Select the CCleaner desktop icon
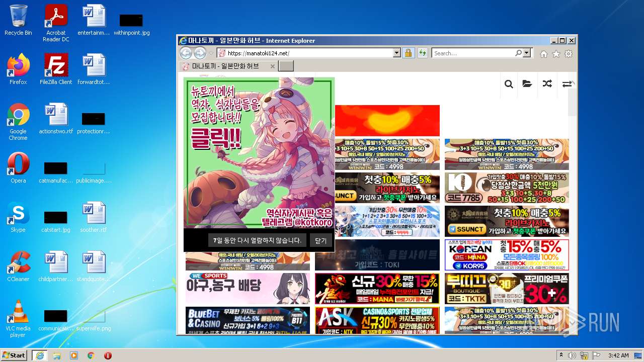 18,266
